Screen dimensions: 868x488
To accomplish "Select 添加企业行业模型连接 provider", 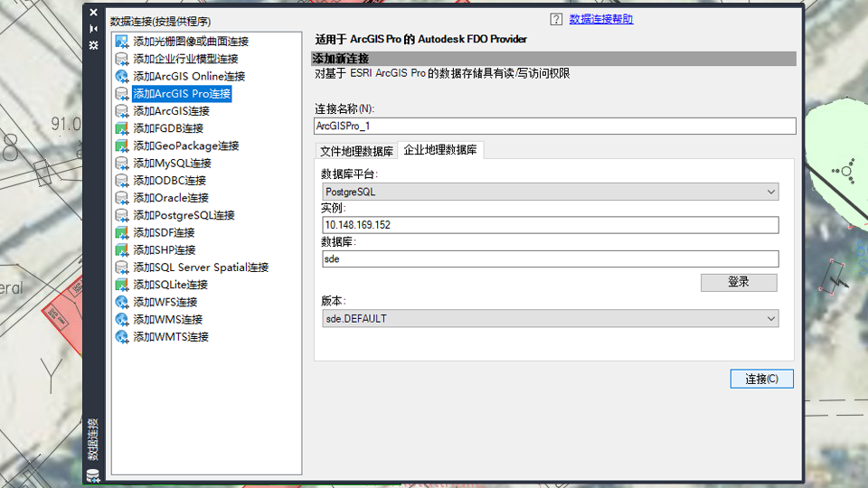I will [185, 59].
